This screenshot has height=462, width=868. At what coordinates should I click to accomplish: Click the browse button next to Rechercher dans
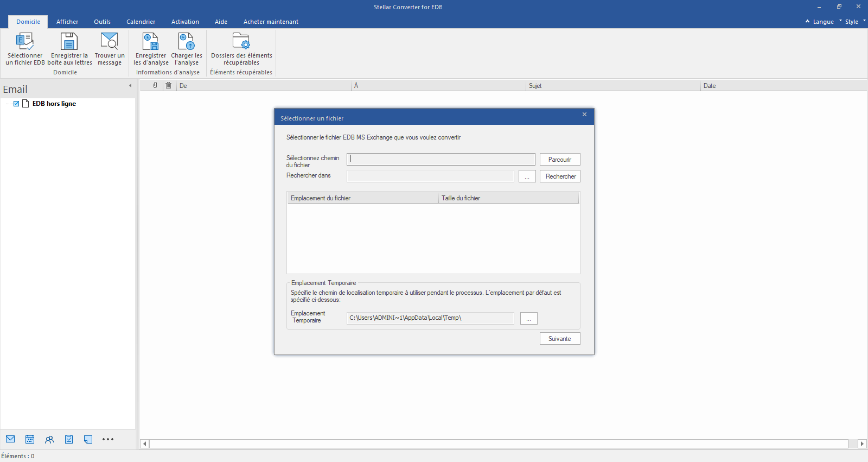pos(527,176)
